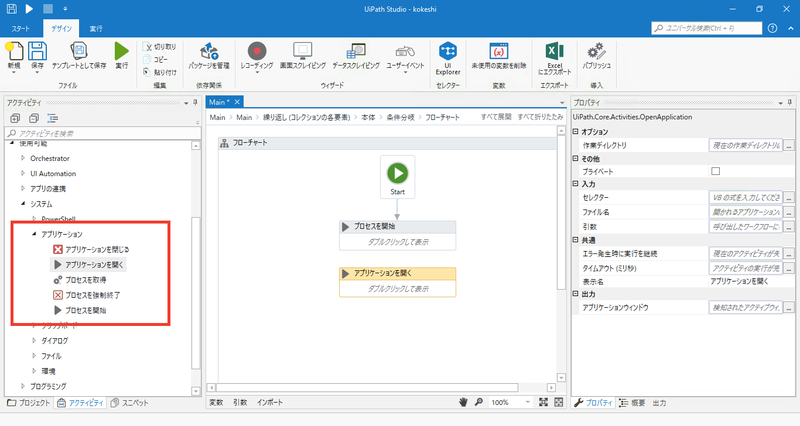The height and width of the screenshot is (426, 800).
Task: Collapse the システム tree node
Action: (23, 204)
